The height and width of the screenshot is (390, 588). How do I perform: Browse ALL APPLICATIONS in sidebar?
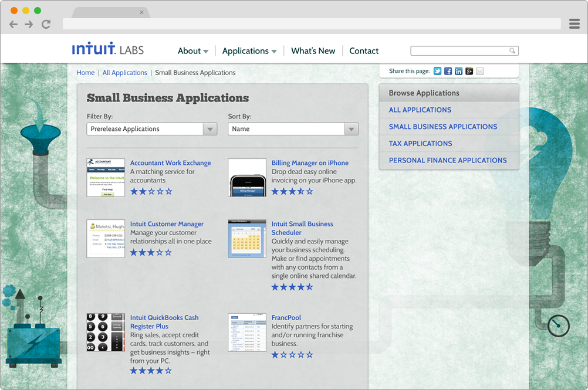click(420, 110)
